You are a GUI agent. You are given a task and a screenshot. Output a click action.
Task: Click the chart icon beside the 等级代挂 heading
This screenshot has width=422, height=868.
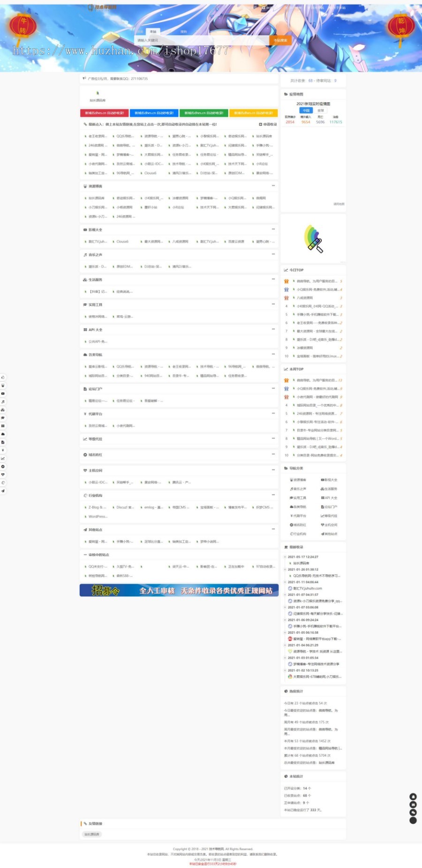tap(85, 439)
